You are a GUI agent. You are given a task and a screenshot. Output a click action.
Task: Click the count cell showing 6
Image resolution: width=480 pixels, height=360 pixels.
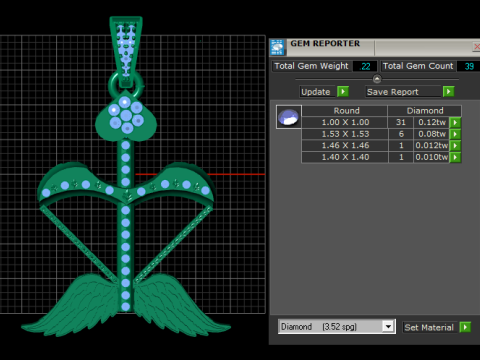point(401,134)
